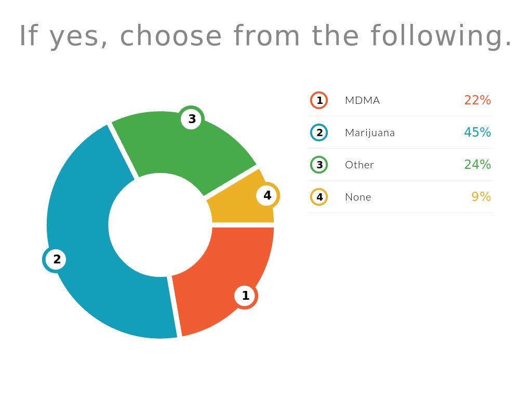Click the MDMA legend label
Image resolution: width=532 pixels, height=399 pixels.
tap(362, 100)
